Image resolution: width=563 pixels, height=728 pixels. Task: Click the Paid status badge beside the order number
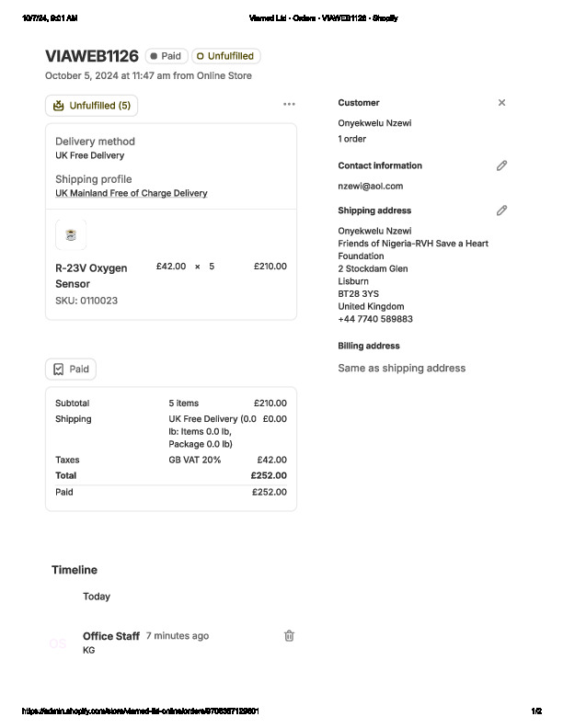pos(166,56)
